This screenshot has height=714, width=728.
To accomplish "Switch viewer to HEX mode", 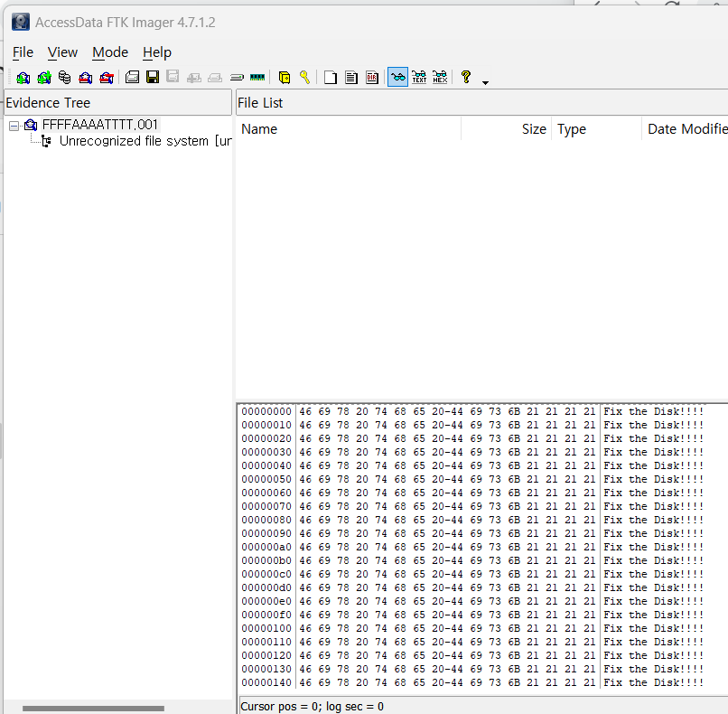I will (x=440, y=77).
